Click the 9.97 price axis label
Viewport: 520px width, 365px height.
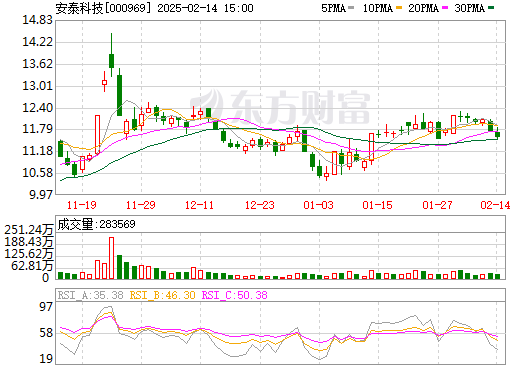pos(41,194)
